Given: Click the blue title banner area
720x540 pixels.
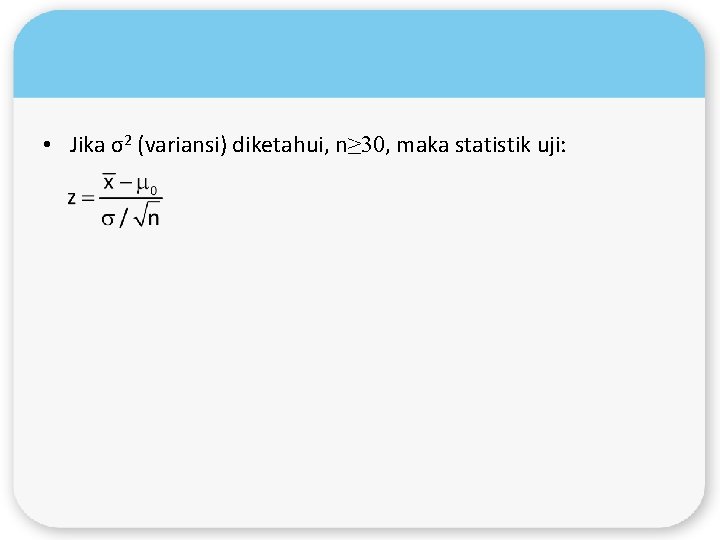Looking at the screenshot, I should [x=359, y=54].
